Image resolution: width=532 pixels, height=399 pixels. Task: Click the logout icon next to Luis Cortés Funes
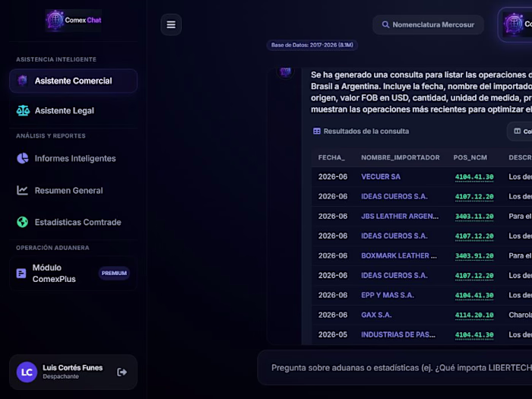click(x=122, y=372)
